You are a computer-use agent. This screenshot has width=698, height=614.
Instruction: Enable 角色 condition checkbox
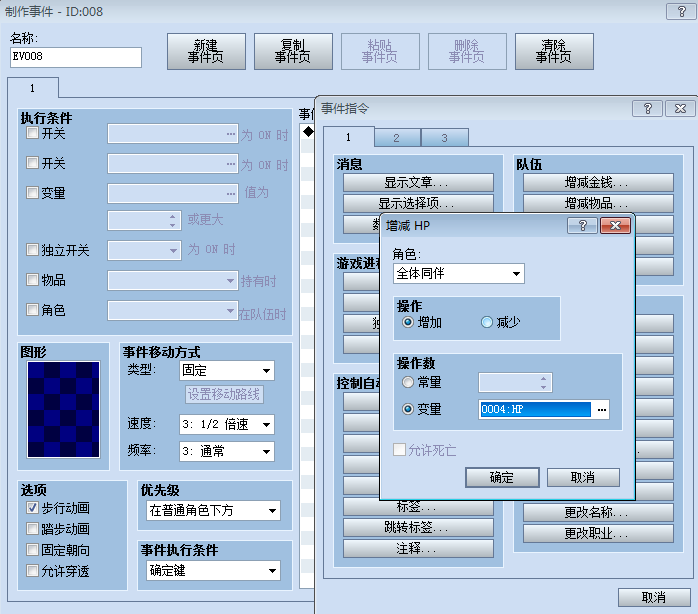point(32,309)
